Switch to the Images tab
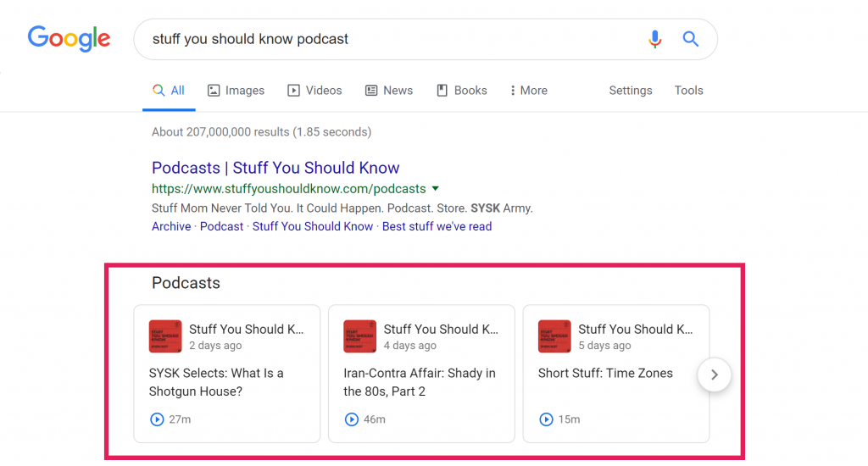Screen dimensions: 868x466 pyautogui.click(x=236, y=90)
